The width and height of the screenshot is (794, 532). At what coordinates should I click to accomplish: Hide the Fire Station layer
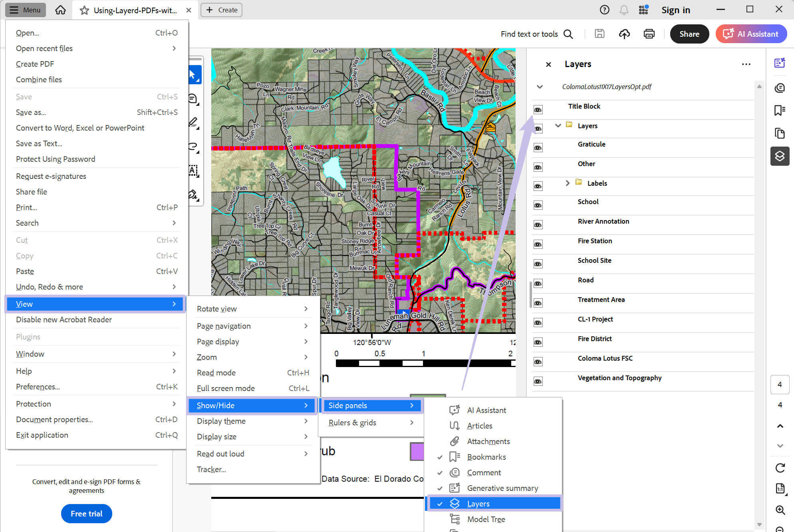(538, 244)
